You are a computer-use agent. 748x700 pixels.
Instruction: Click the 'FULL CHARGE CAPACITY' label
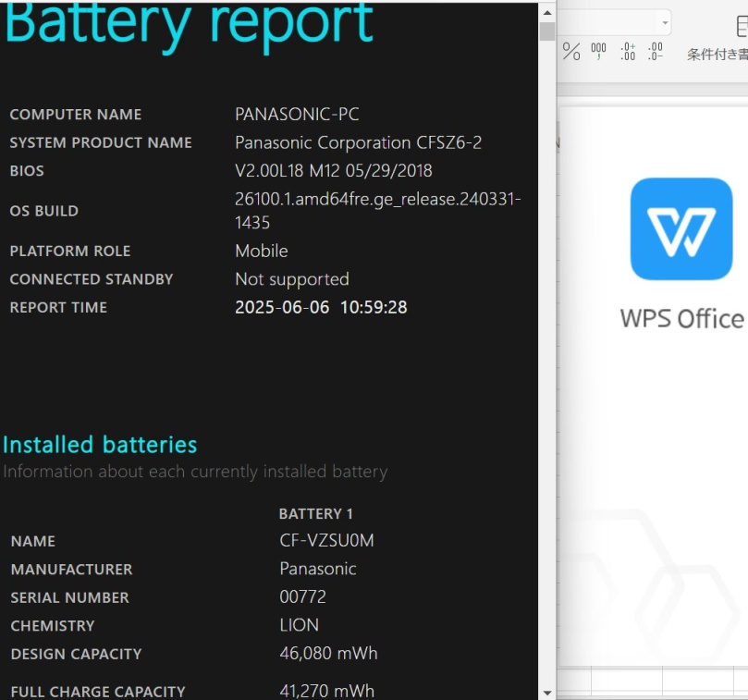click(x=98, y=692)
